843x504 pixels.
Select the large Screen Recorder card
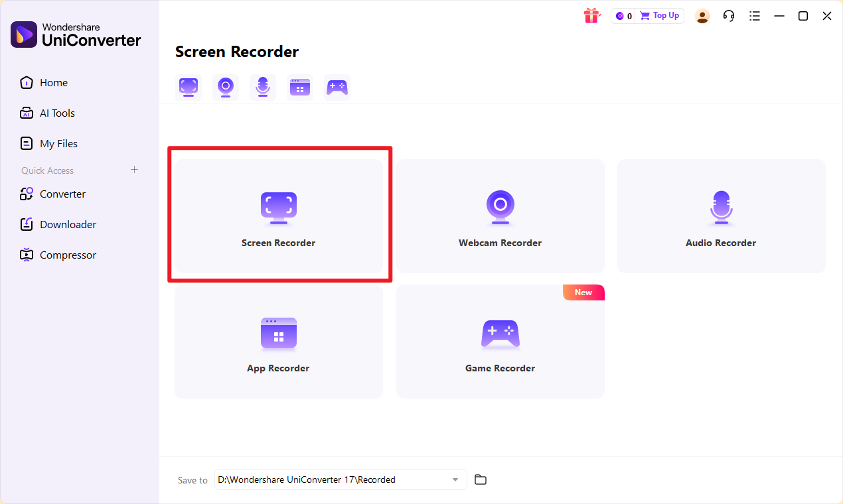click(x=278, y=216)
